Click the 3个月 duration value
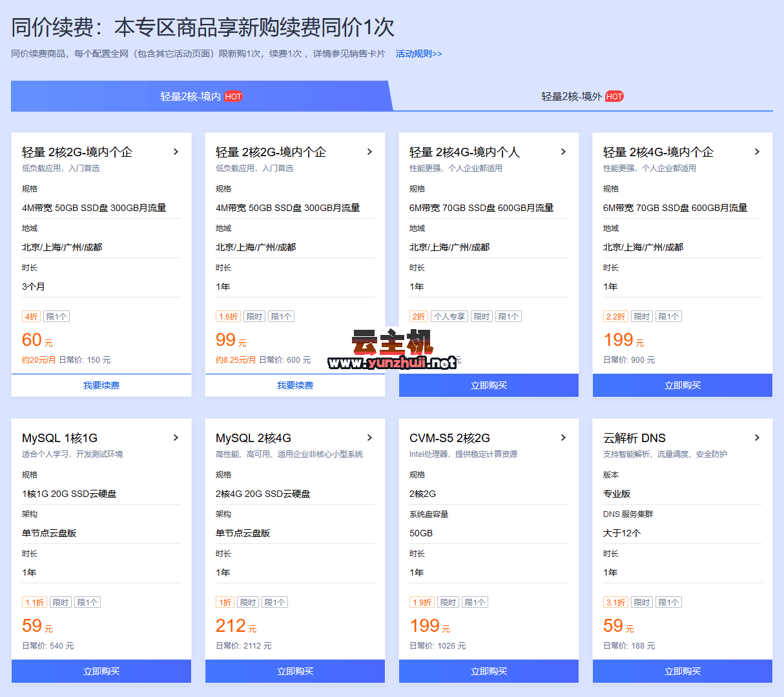 34,287
